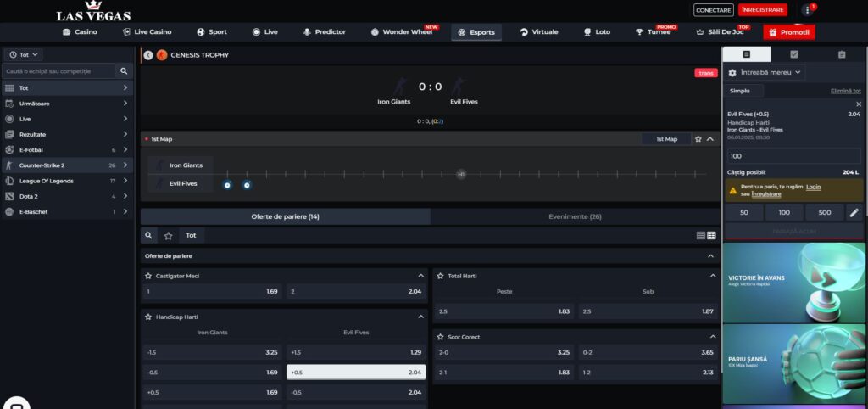Open Promotii button
The height and width of the screenshot is (409, 868).
pos(789,32)
